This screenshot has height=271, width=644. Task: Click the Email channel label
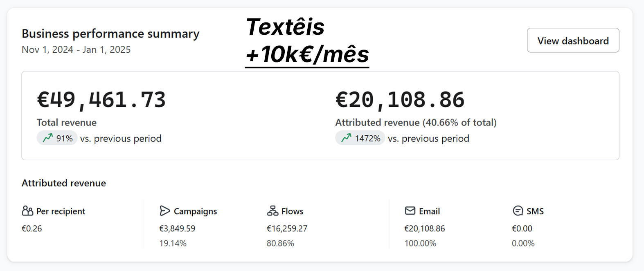pos(429,211)
